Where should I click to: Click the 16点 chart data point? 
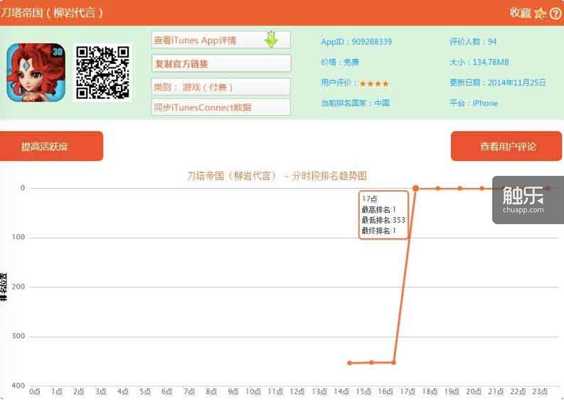tap(394, 363)
